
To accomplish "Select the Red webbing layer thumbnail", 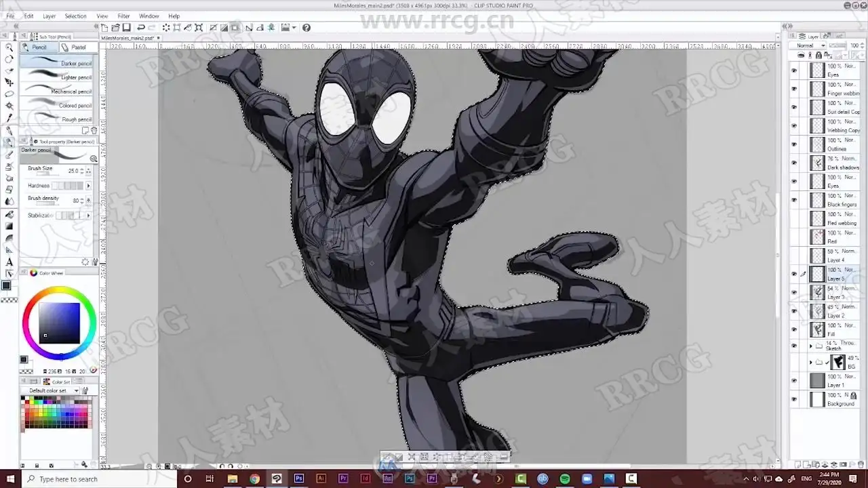I will coord(817,218).
